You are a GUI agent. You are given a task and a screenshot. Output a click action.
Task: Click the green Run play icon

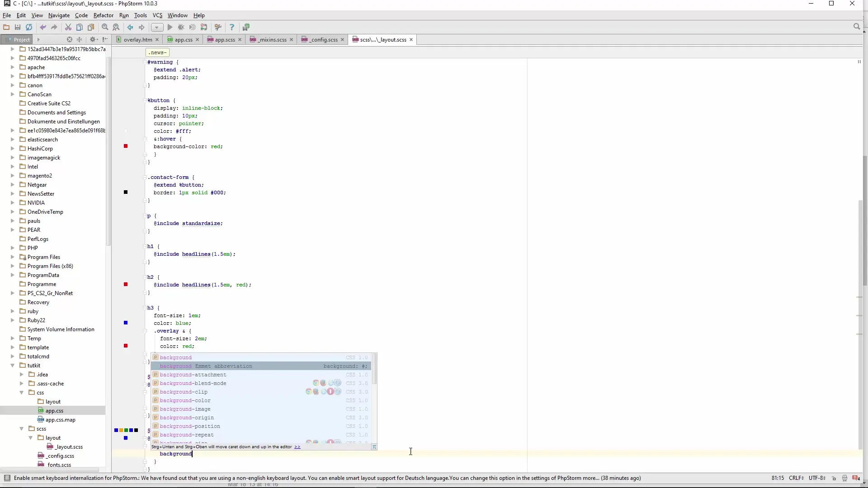pyautogui.click(x=170, y=27)
